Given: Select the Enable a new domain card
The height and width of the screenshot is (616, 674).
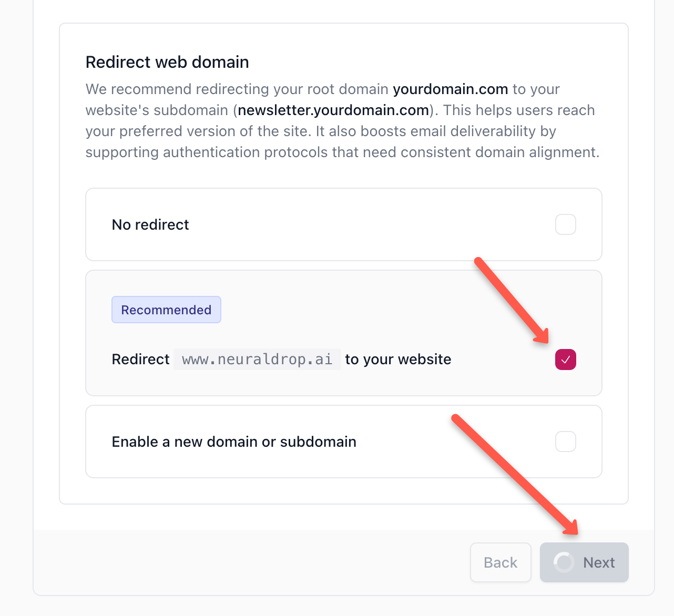Looking at the screenshot, I should [343, 442].
